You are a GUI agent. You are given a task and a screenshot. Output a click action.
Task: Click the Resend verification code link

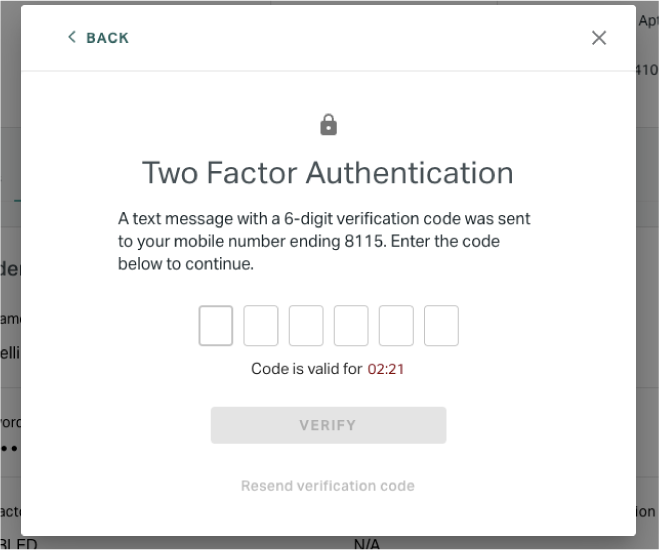click(x=328, y=486)
